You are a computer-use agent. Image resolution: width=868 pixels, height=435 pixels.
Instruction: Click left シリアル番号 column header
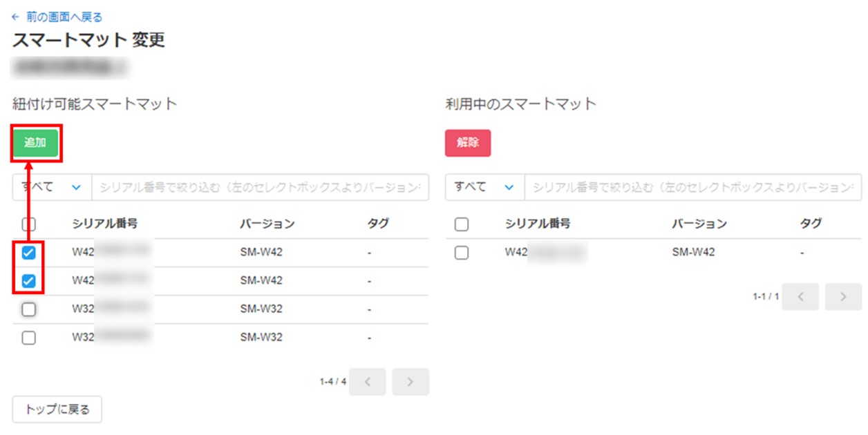[x=104, y=224]
